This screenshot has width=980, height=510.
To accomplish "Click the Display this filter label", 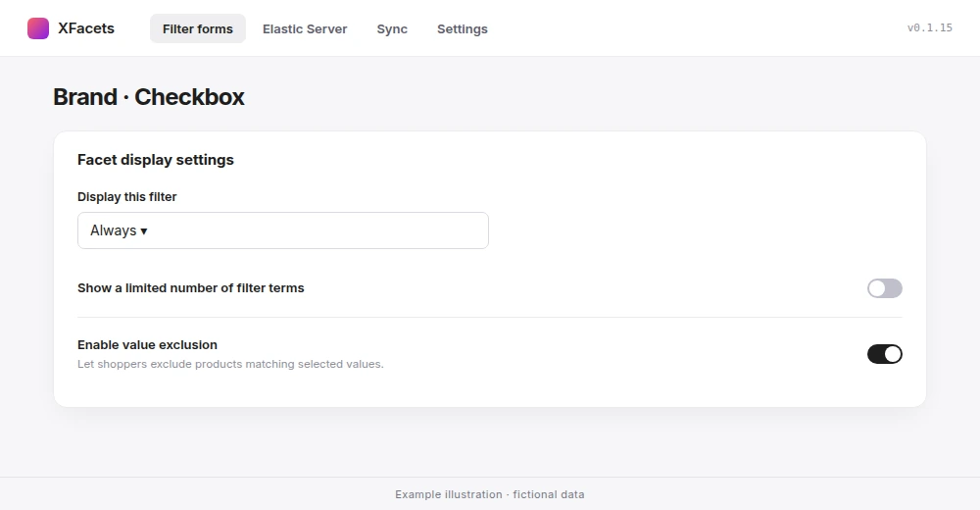I will (x=126, y=196).
